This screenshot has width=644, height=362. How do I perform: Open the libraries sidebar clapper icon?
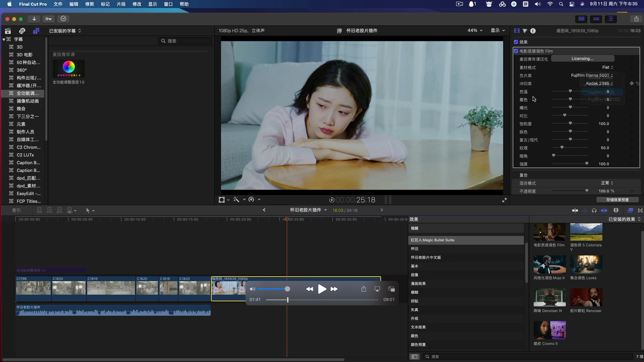click(8, 31)
